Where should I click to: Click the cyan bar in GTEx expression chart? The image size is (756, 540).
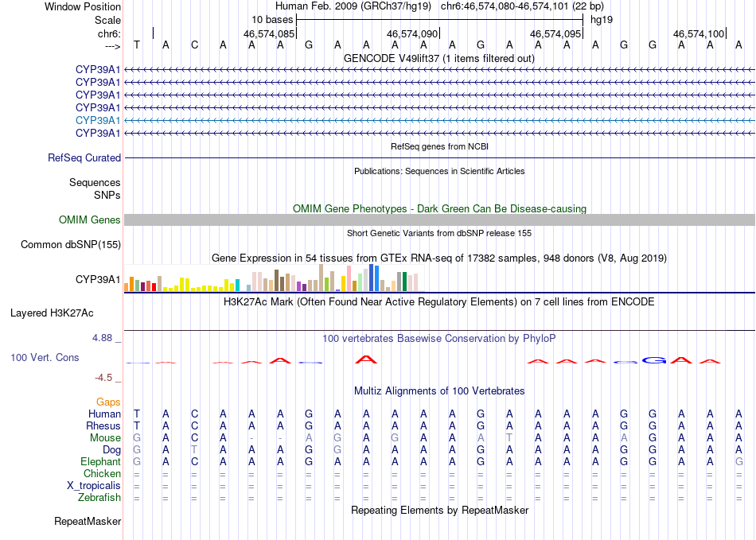[x=237, y=286]
